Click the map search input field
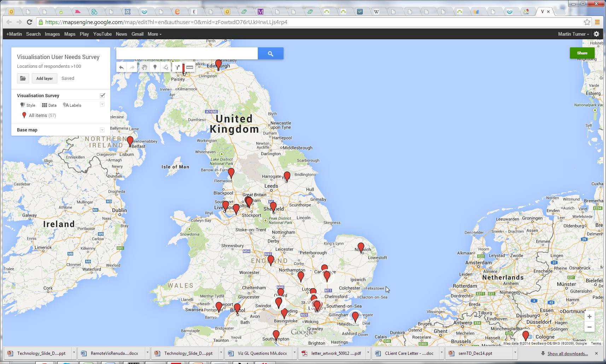The height and width of the screenshot is (364, 606). pyautogui.click(x=187, y=54)
